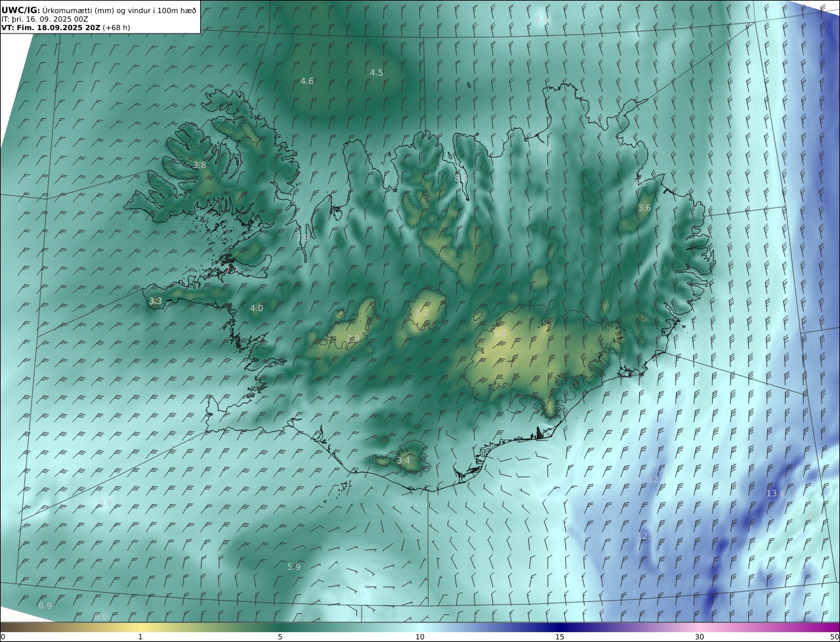840x642 pixels.
Task: Click the initial time line "IT: þri. 16. 09. 2025 00Z"
Action: point(45,19)
